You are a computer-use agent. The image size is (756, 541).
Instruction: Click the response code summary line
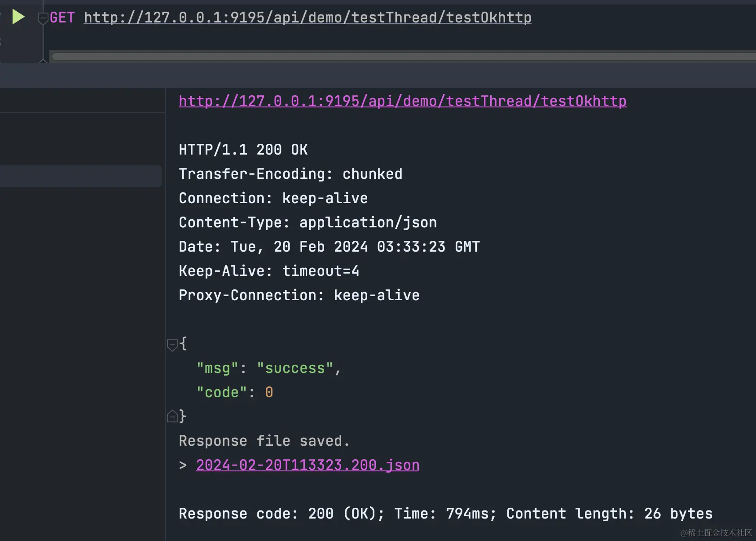coord(446,514)
